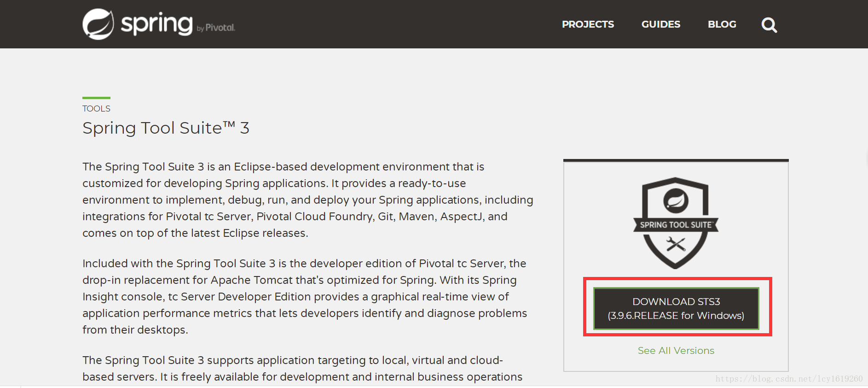Open the GUIDES menu item
The image size is (868, 388).
(660, 24)
